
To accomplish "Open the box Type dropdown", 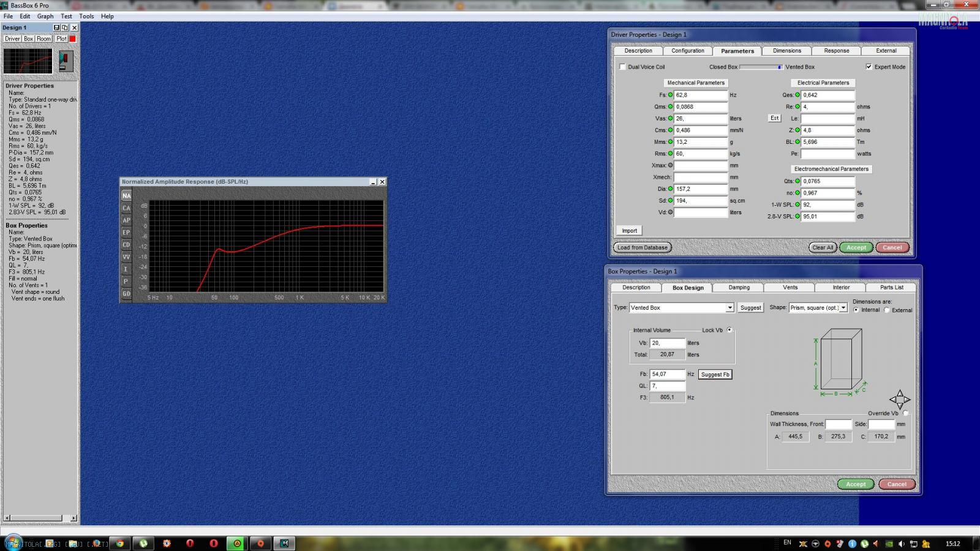I will [x=729, y=308].
